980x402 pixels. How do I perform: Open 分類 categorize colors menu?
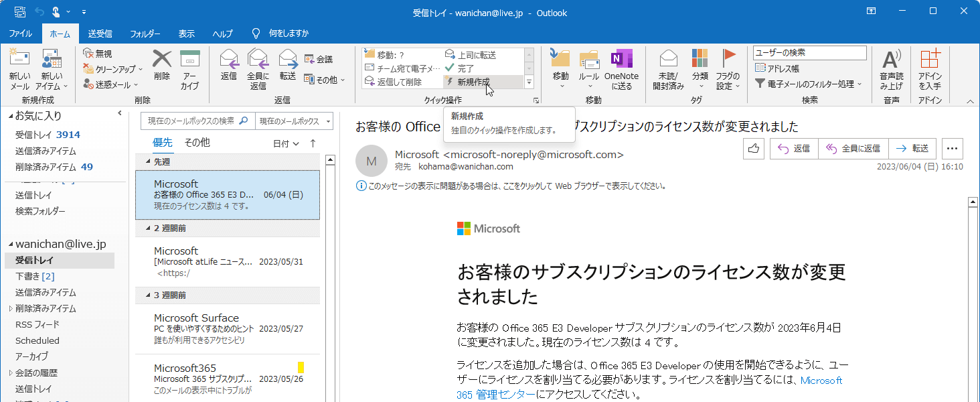(700, 70)
